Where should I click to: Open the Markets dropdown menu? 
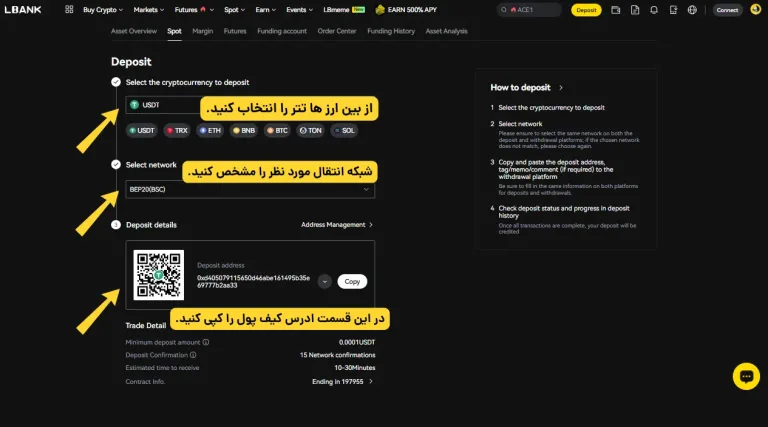[x=148, y=9]
